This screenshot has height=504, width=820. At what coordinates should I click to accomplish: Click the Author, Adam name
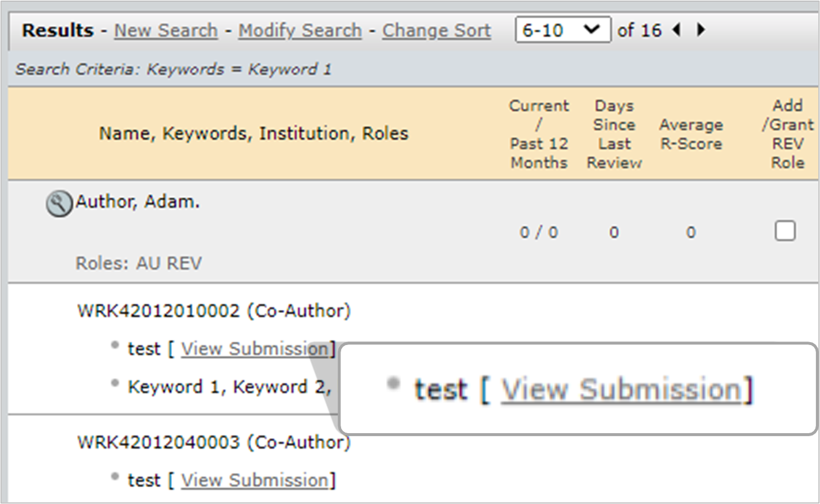click(x=137, y=202)
